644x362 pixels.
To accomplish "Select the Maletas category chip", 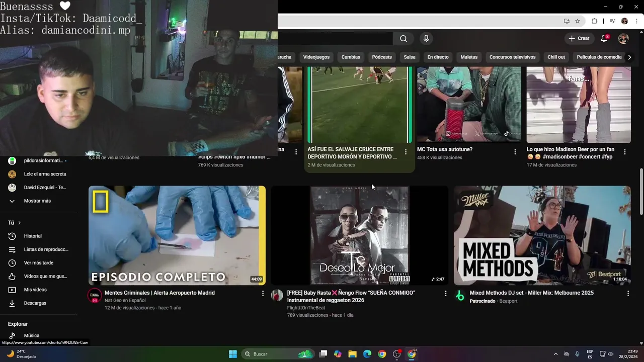I will pyautogui.click(x=469, y=57).
